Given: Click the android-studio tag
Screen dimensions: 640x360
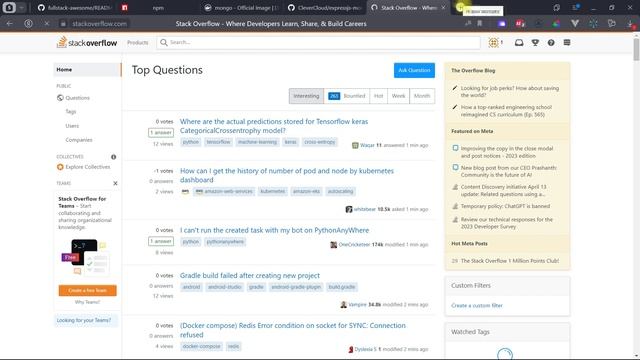Looking at the screenshot, I should click(x=224, y=287).
